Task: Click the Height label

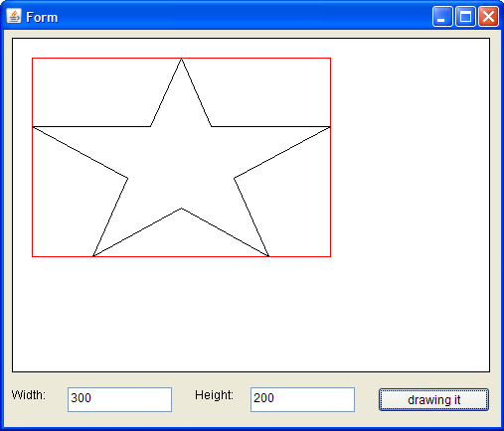Action: 214,395
